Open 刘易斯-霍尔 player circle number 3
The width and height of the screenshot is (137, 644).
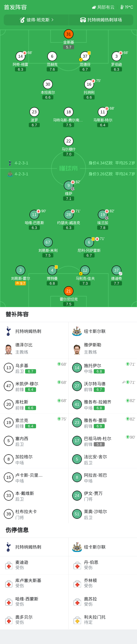pos(20,270)
